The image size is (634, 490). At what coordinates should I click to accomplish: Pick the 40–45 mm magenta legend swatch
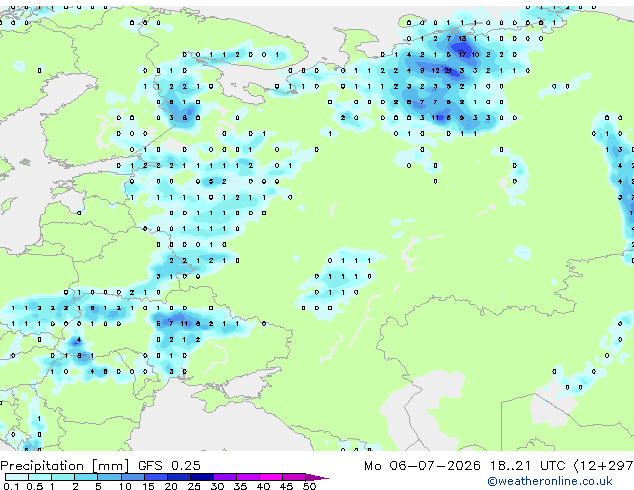click(271, 477)
